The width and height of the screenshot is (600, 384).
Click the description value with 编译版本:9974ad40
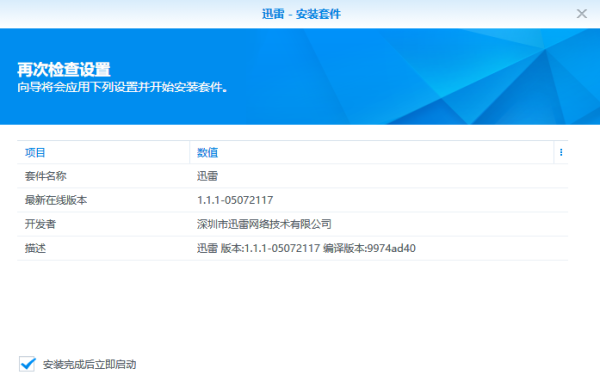tap(306, 248)
